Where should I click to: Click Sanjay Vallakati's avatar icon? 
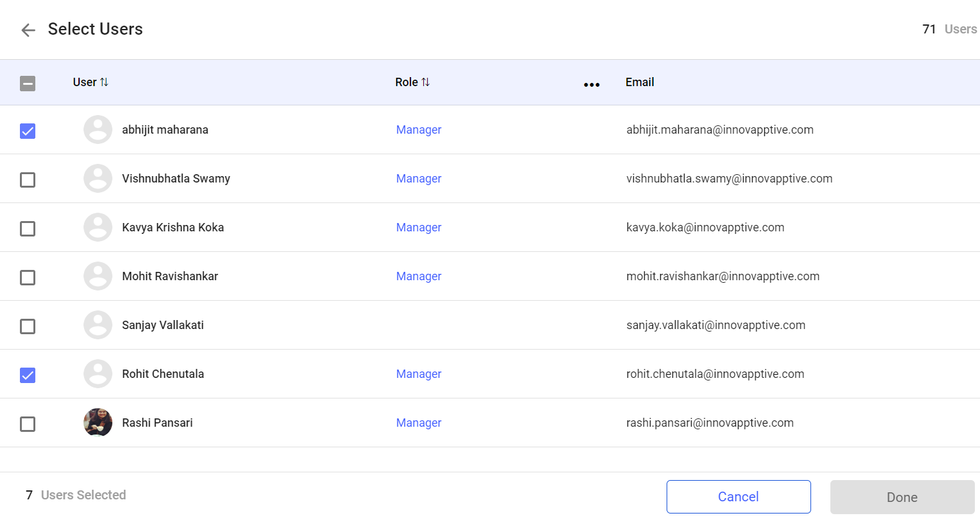point(98,325)
